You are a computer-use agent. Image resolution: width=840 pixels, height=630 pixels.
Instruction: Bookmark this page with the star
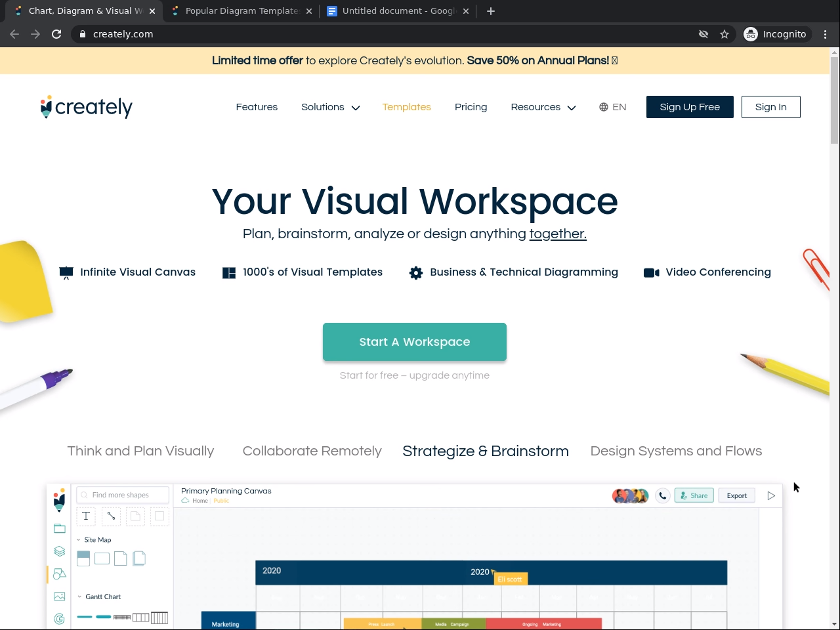tap(724, 34)
